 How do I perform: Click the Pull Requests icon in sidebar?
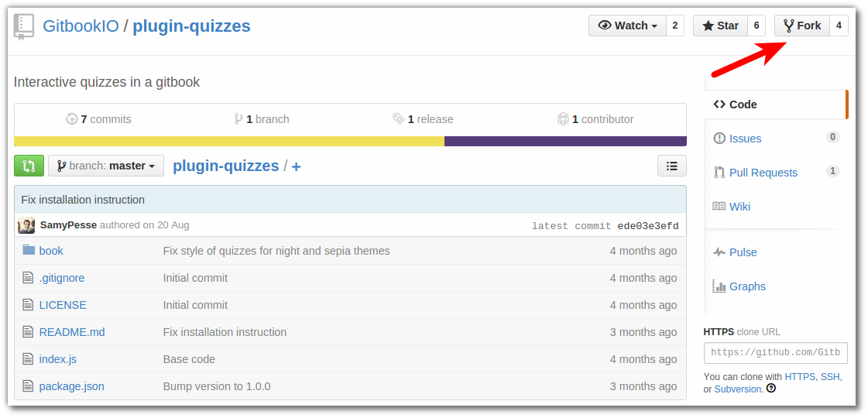pyautogui.click(x=719, y=173)
